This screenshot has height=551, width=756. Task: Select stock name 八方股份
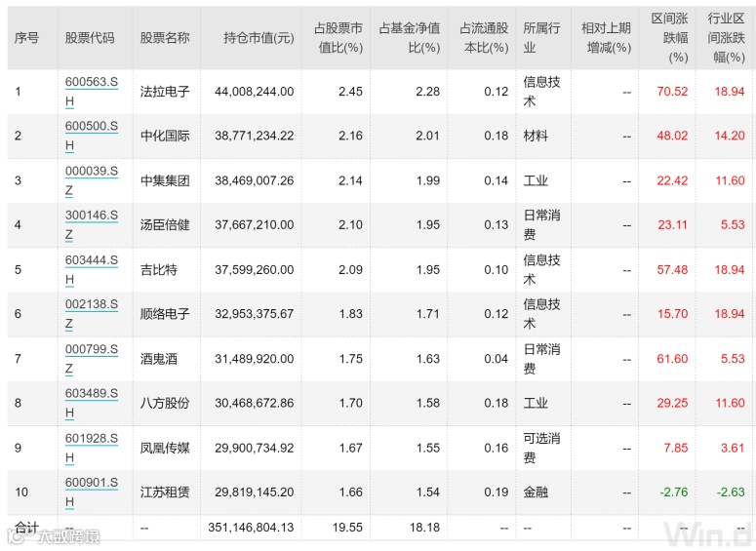point(165,403)
